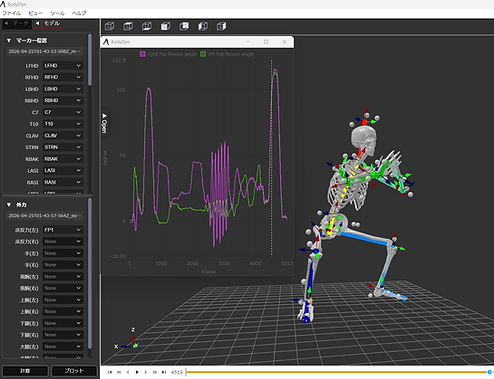Step back one frame

click(x=128, y=372)
